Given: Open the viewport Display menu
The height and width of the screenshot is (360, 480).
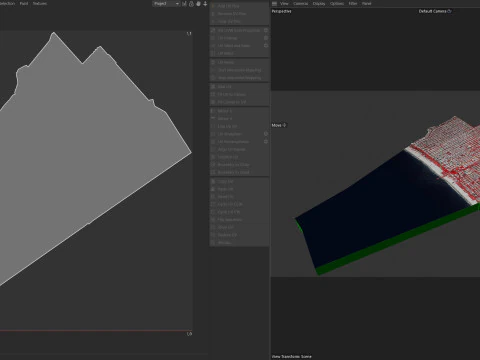Looking at the screenshot, I should 319,4.
